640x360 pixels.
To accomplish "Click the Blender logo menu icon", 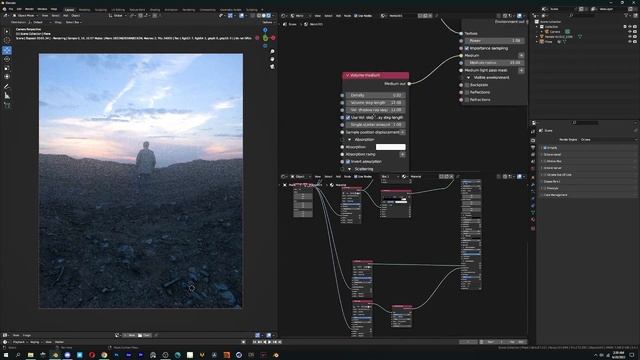I will point(4,9).
